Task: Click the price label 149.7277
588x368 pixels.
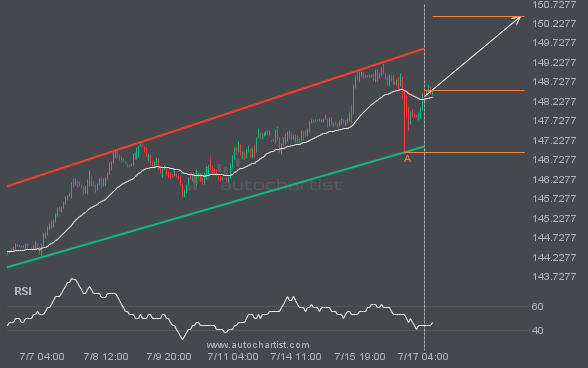Action: click(554, 43)
